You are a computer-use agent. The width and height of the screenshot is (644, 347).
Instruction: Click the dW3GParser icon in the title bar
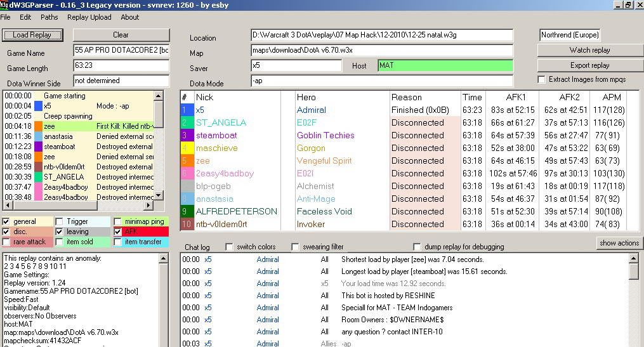click(x=5, y=5)
